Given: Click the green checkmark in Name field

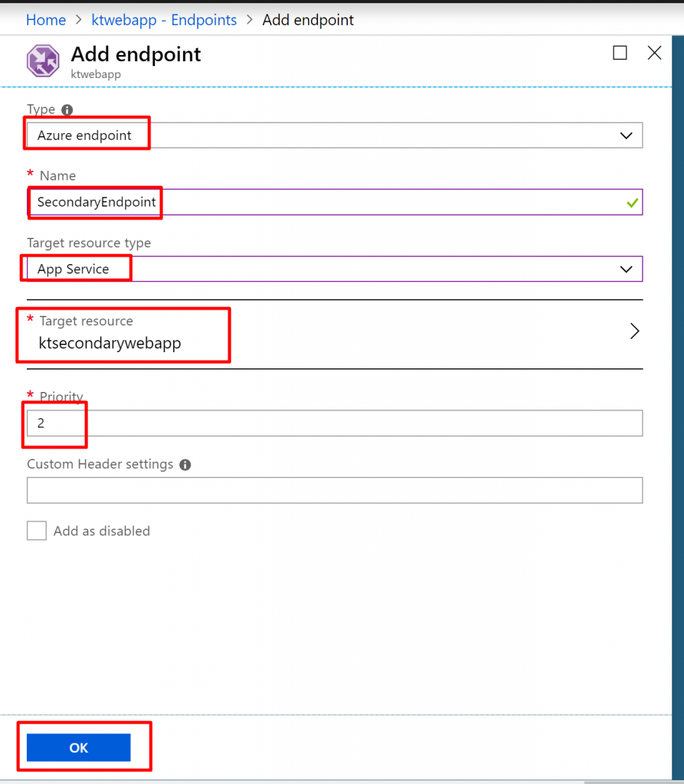Looking at the screenshot, I should point(633,202).
